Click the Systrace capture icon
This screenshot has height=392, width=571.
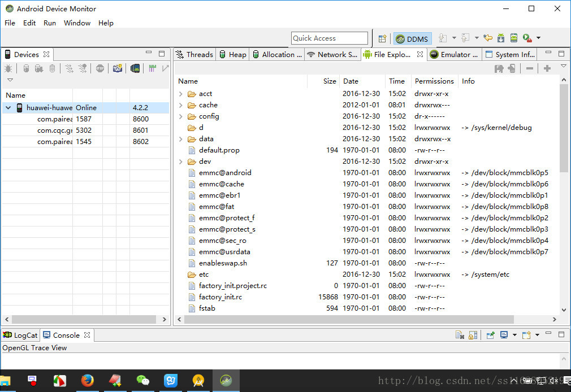tap(152, 68)
